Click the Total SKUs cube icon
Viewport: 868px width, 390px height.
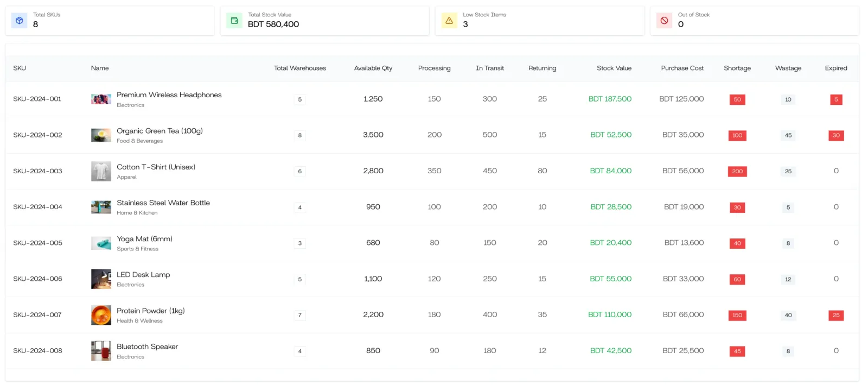click(x=20, y=21)
